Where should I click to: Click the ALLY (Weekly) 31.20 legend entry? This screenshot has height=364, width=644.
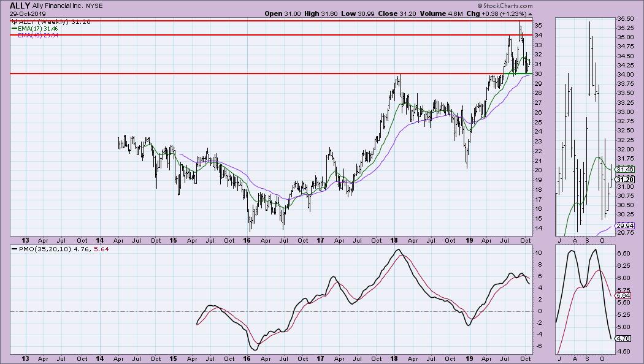(52, 21)
